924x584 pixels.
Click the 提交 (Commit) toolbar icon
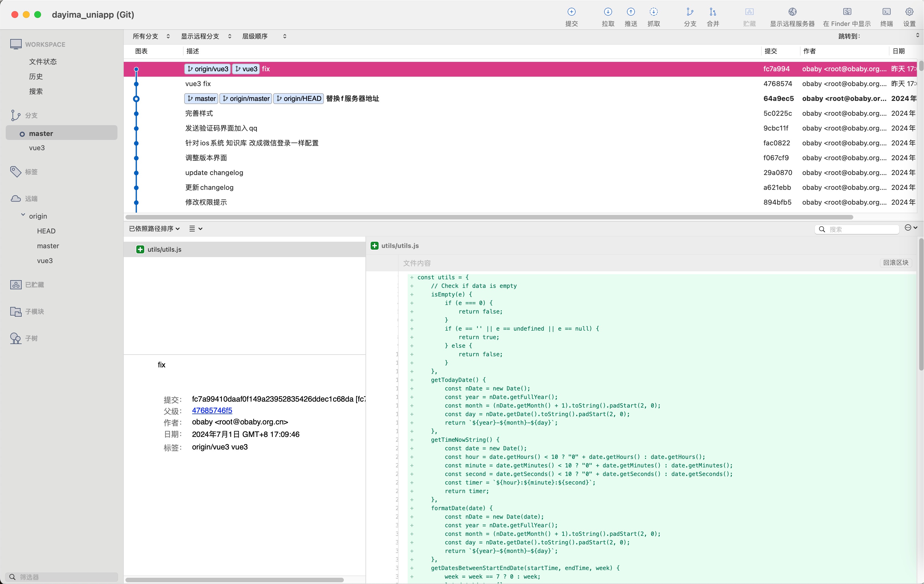[571, 12]
